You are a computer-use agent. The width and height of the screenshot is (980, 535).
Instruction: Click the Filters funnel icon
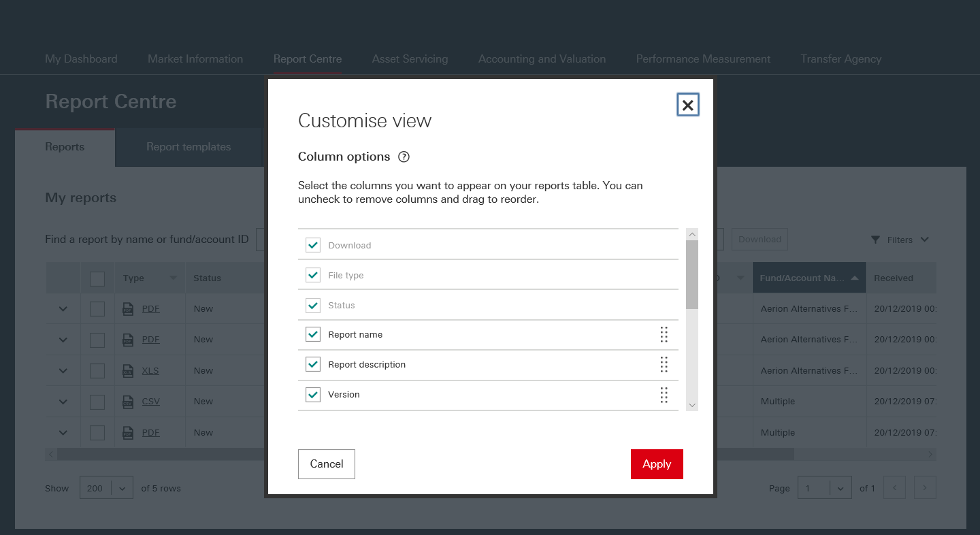point(875,240)
